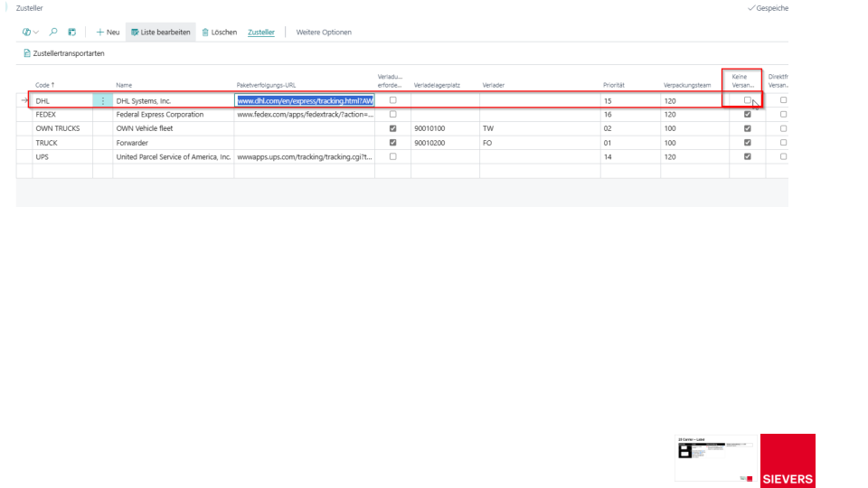The width and height of the screenshot is (868, 488).
Task: Uncheck Keine Versand checkbox for OWN TRUCKS
Action: coord(748,128)
